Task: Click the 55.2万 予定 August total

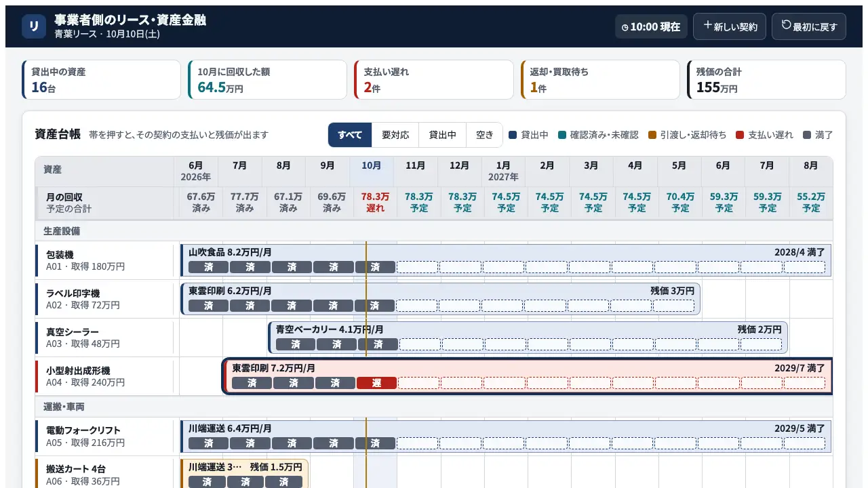Action: tap(811, 202)
